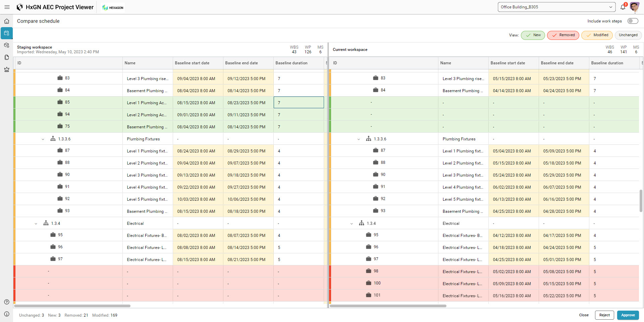The width and height of the screenshot is (644, 322).
Task: Toggle the Include work steps switch
Action: 633,21
